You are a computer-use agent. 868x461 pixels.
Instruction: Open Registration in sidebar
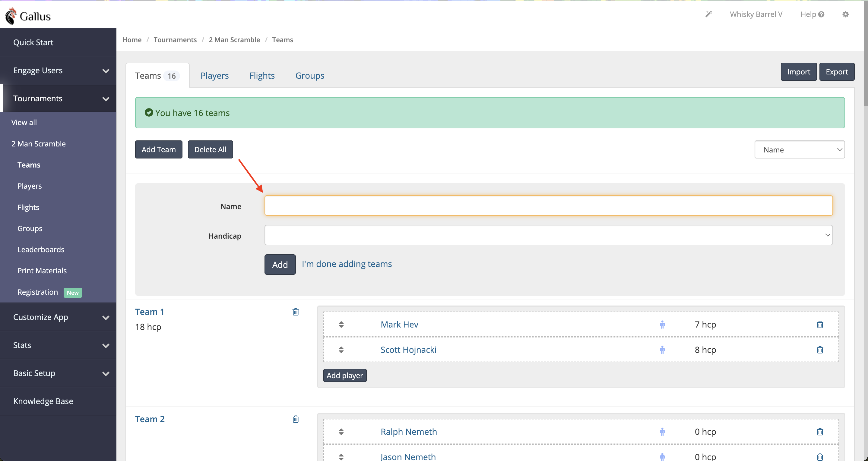(38, 292)
